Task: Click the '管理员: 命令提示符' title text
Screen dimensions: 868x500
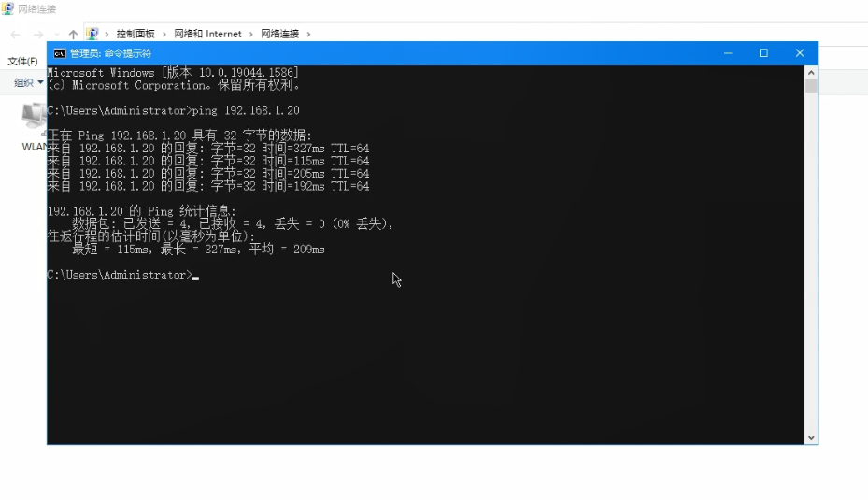Action: click(x=110, y=53)
